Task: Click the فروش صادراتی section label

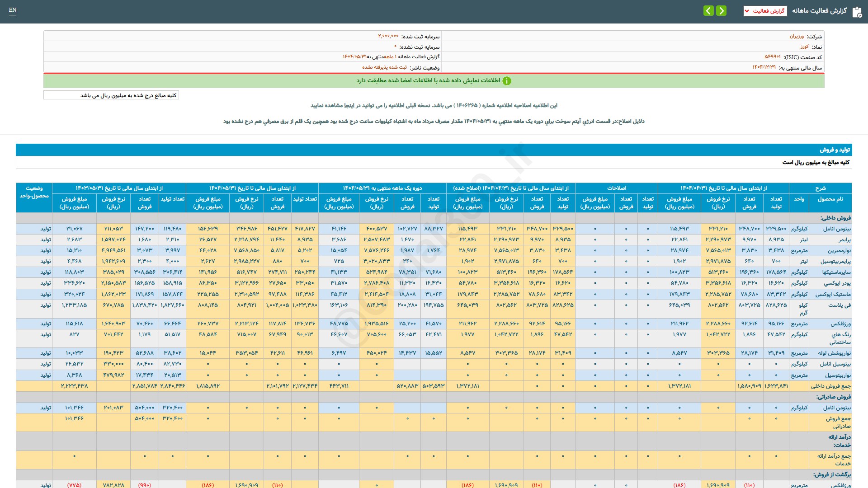Action: tap(833, 397)
